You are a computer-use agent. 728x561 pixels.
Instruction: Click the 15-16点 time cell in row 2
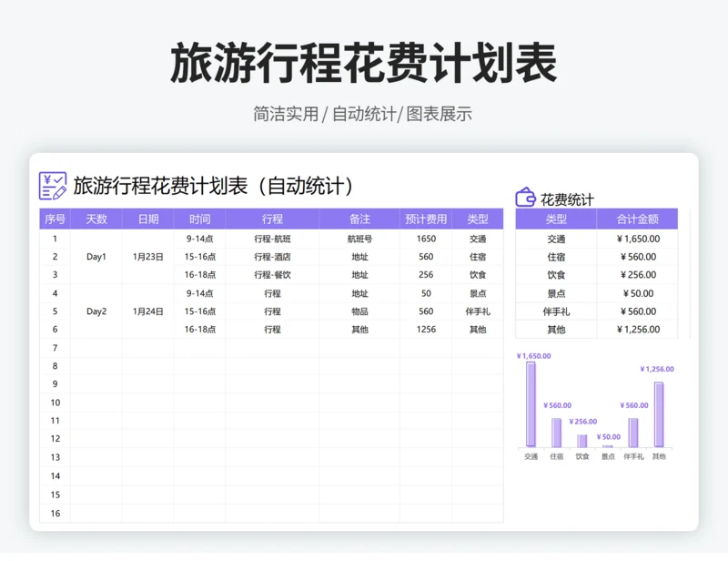pos(199,257)
